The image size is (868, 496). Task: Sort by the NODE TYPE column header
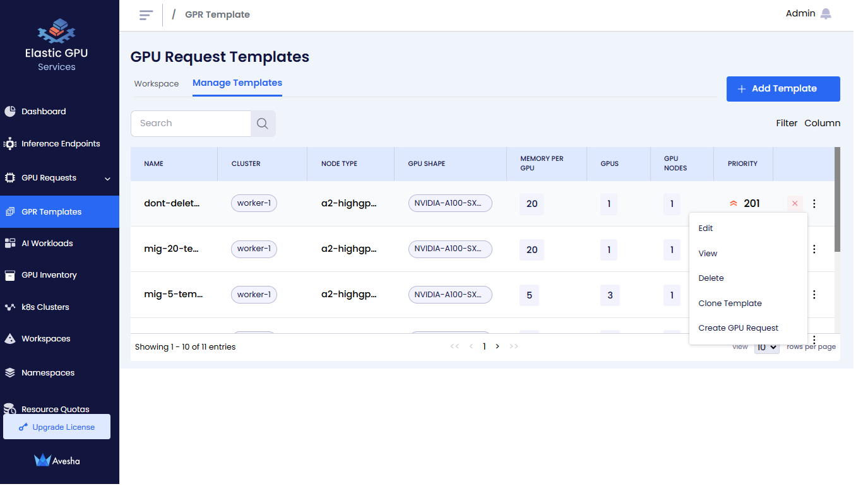coord(339,163)
